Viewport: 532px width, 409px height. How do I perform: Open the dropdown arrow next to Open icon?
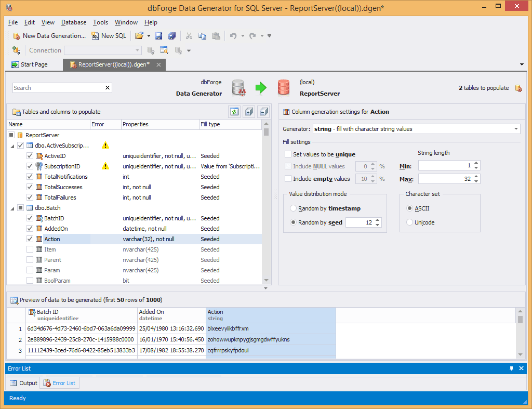click(149, 36)
